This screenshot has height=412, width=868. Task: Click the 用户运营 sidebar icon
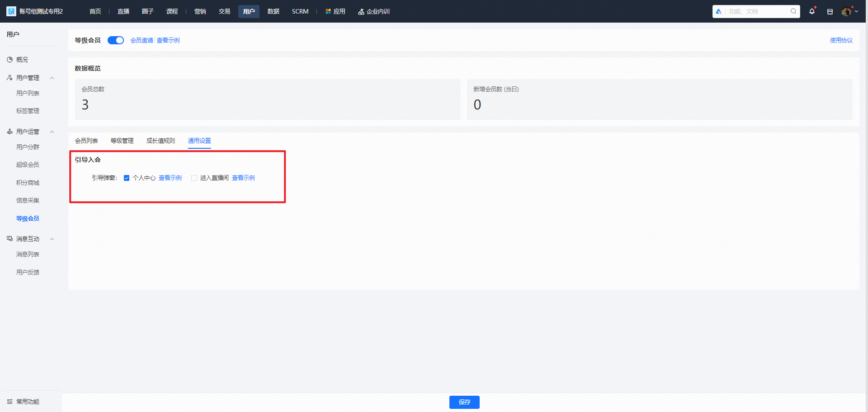[x=9, y=132]
